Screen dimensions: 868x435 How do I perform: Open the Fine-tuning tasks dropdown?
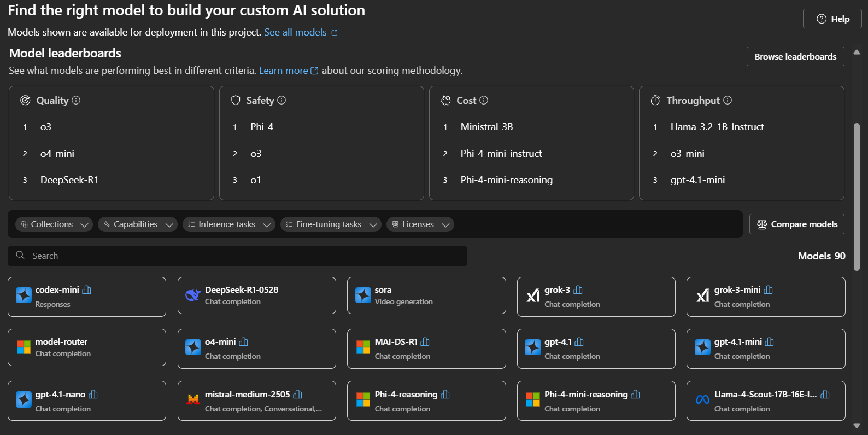(x=330, y=224)
